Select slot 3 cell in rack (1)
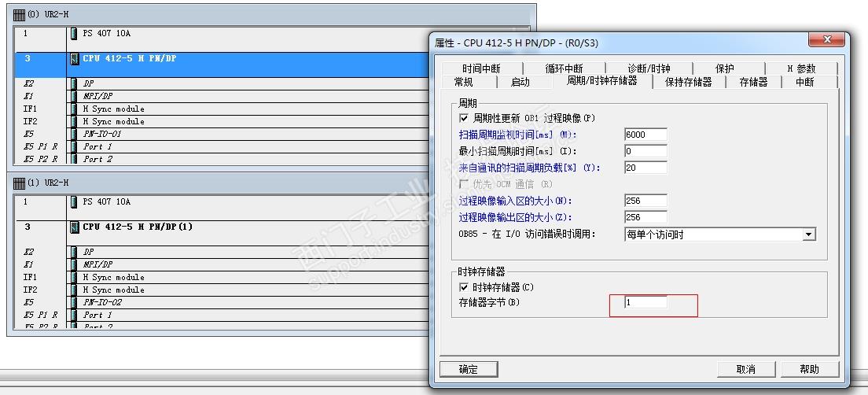This screenshot has height=395, width=868. tap(40, 233)
